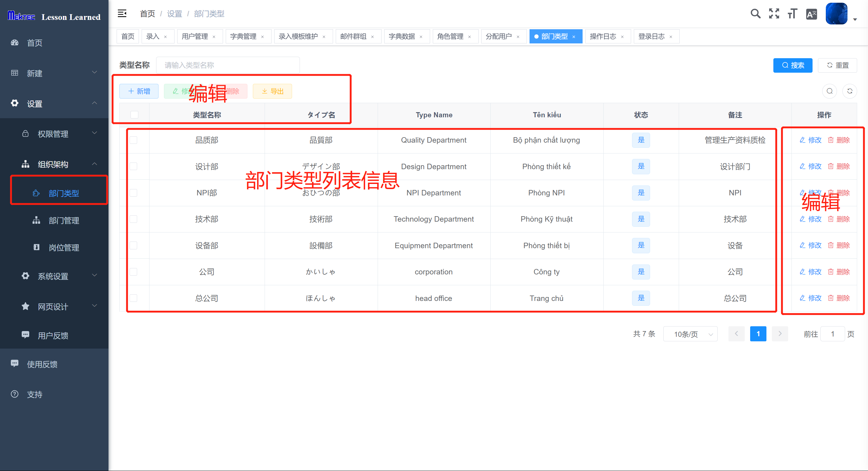Open the 10条/页 page size dropdown
The image size is (868, 471).
coord(690,334)
